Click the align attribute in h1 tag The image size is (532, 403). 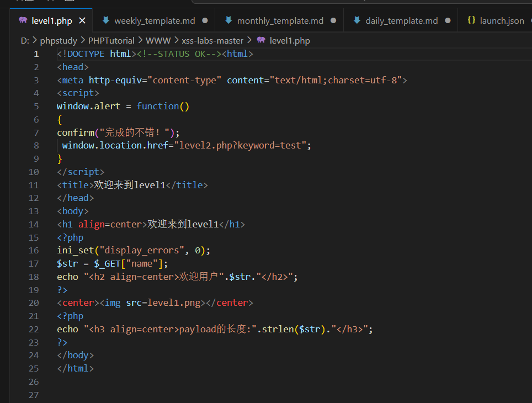tap(92, 225)
